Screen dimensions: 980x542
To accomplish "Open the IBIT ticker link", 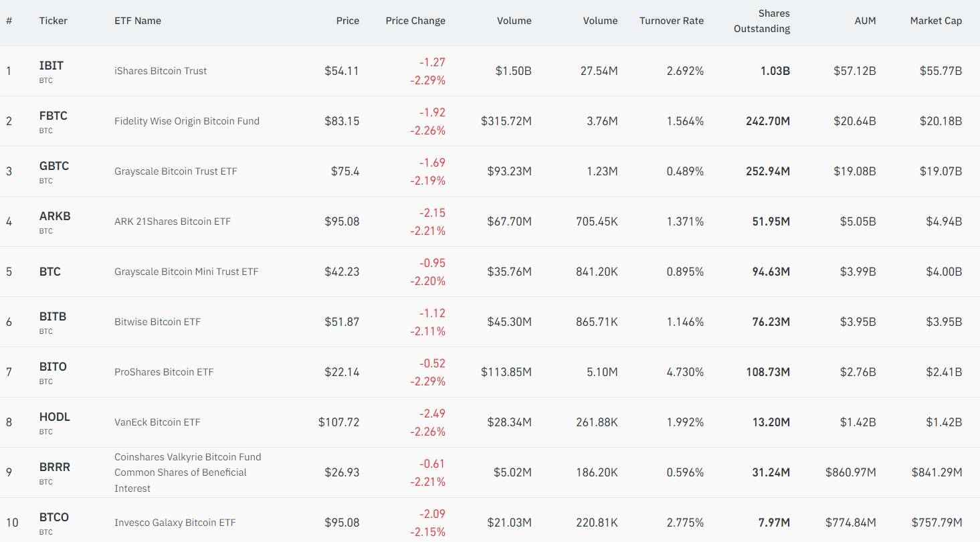I will 52,66.
